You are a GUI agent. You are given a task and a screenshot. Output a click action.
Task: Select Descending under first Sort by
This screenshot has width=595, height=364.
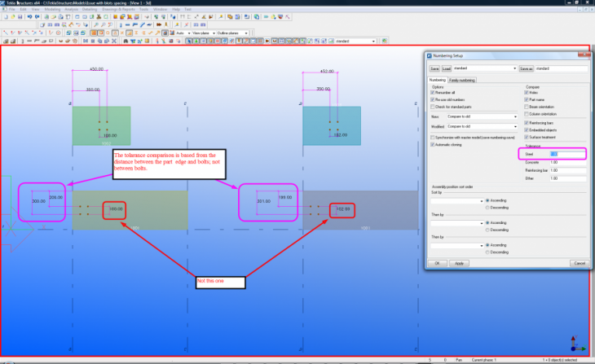click(487, 207)
